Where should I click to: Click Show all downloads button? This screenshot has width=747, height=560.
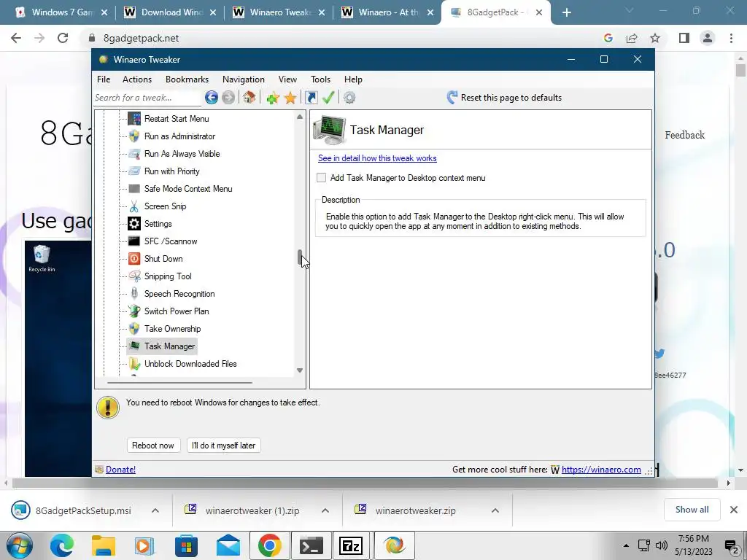click(x=692, y=510)
